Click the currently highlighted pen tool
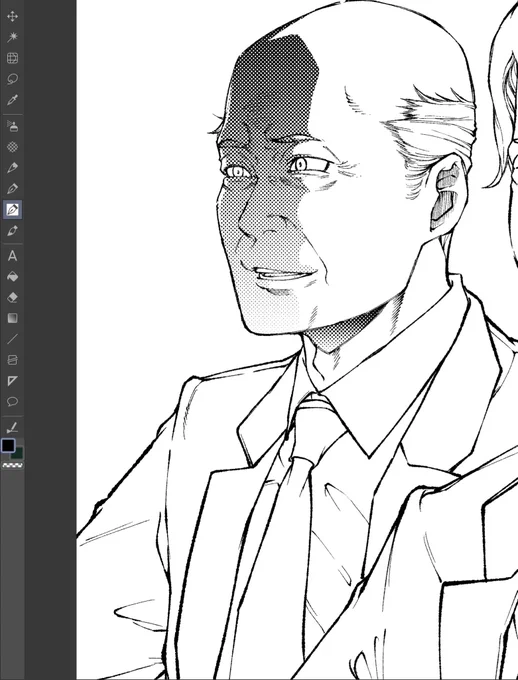 pos(12,210)
